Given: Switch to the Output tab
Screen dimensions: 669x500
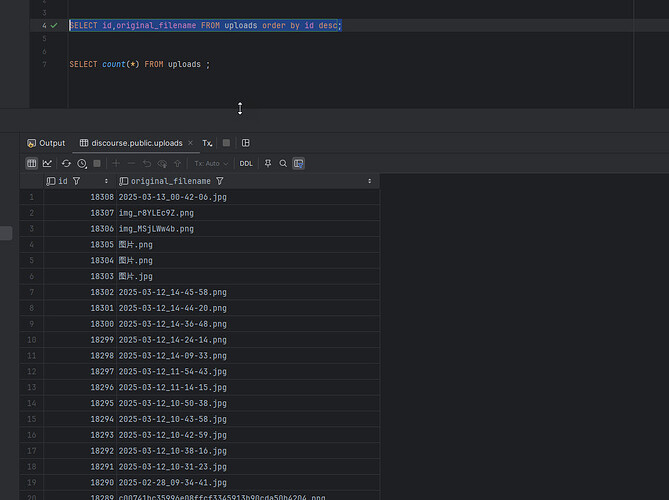Looking at the screenshot, I should [46, 143].
